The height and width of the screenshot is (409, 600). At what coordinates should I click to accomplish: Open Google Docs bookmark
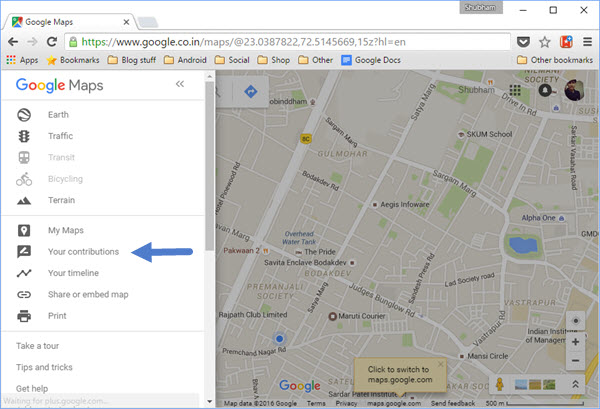[371, 60]
